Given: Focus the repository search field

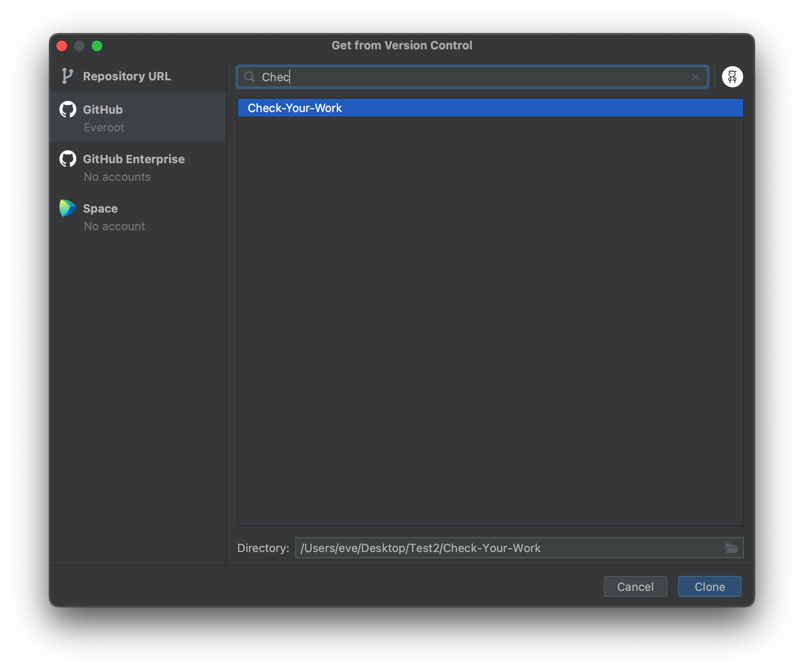Looking at the screenshot, I should tap(473, 77).
